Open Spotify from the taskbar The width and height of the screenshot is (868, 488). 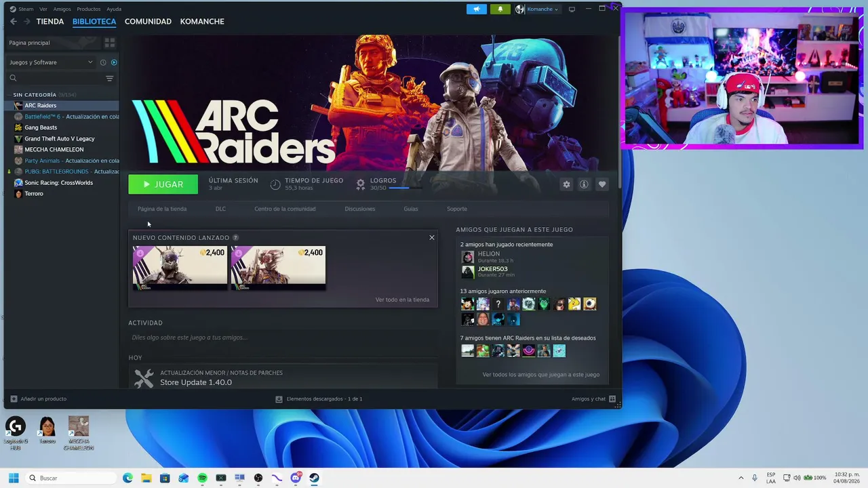202,478
